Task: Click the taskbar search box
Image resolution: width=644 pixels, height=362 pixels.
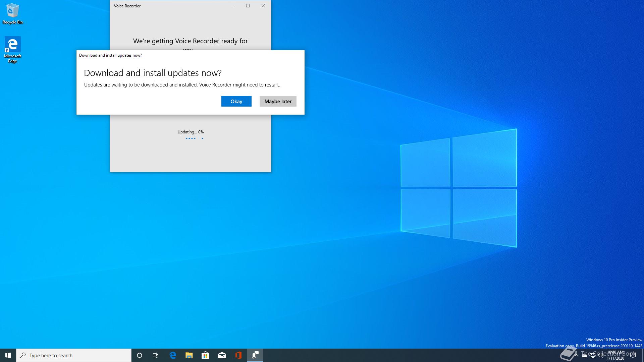Action: (74, 355)
